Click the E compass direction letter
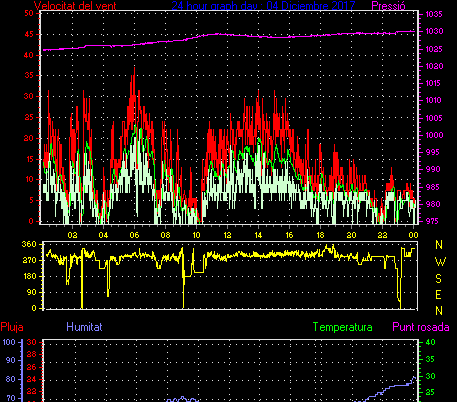This screenshot has height=402, width=457. pyautogui.click(x=439, y=295)
